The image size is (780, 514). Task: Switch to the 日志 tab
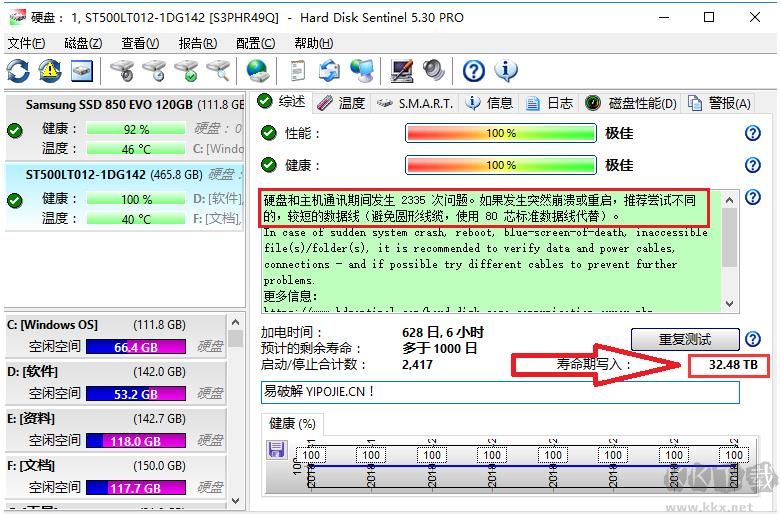[x=550, y=103]
